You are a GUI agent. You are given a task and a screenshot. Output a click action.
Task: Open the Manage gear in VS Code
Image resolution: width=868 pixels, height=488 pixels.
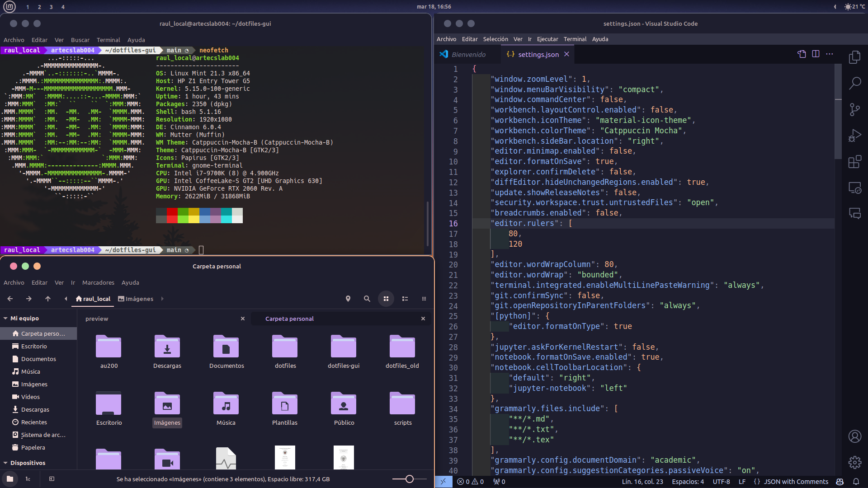854,462
